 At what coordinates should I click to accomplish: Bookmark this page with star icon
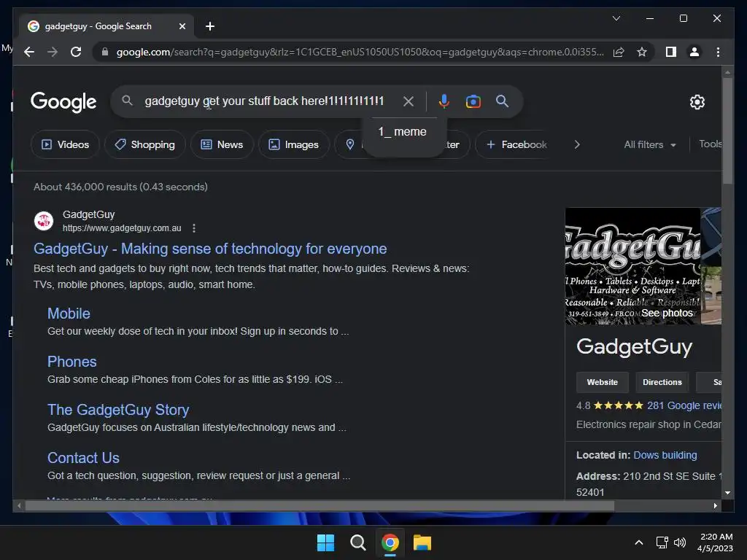click(642, 52)
